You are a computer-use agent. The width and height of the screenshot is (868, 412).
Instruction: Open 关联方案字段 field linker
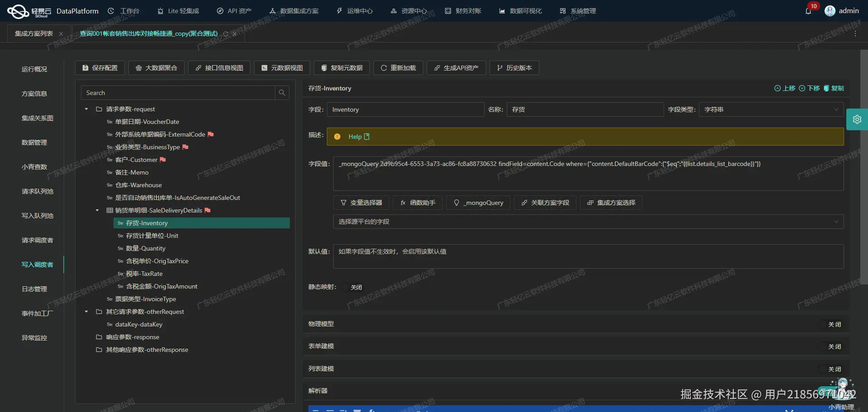point(545,203)
